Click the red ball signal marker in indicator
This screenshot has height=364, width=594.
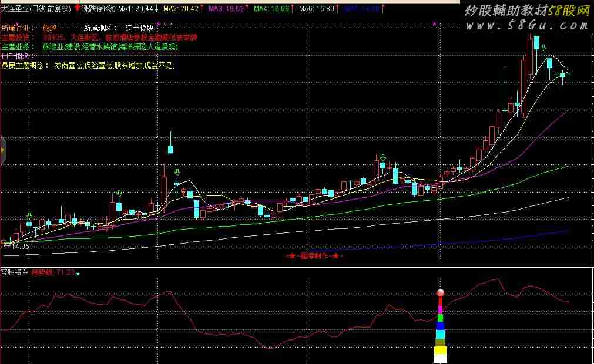pos(441,292)
